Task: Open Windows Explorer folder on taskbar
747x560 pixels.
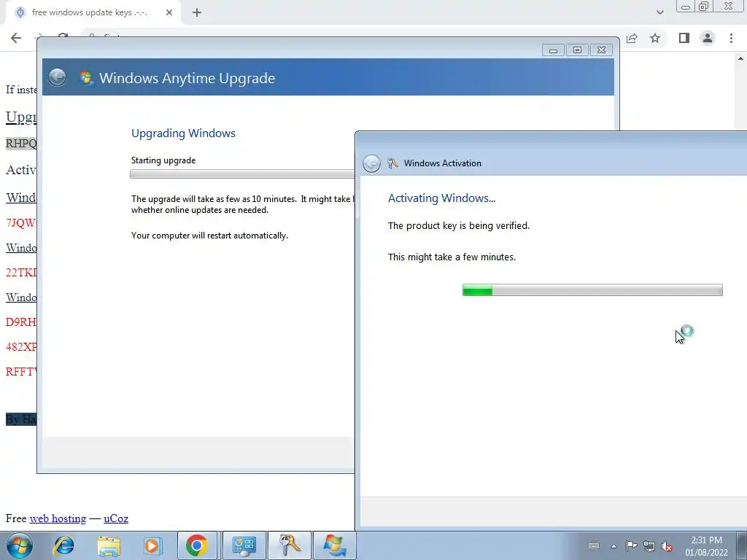Action: pos(108,545)
